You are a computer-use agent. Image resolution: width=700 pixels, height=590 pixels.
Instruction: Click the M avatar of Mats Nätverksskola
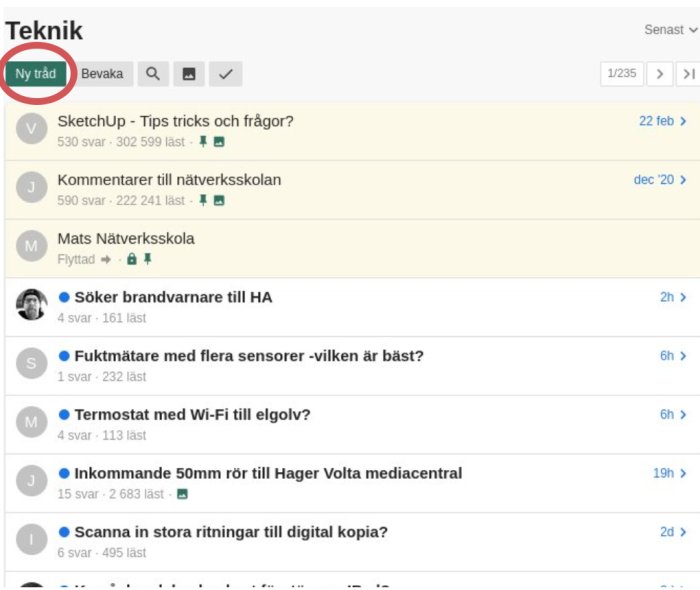click(31, 246)
